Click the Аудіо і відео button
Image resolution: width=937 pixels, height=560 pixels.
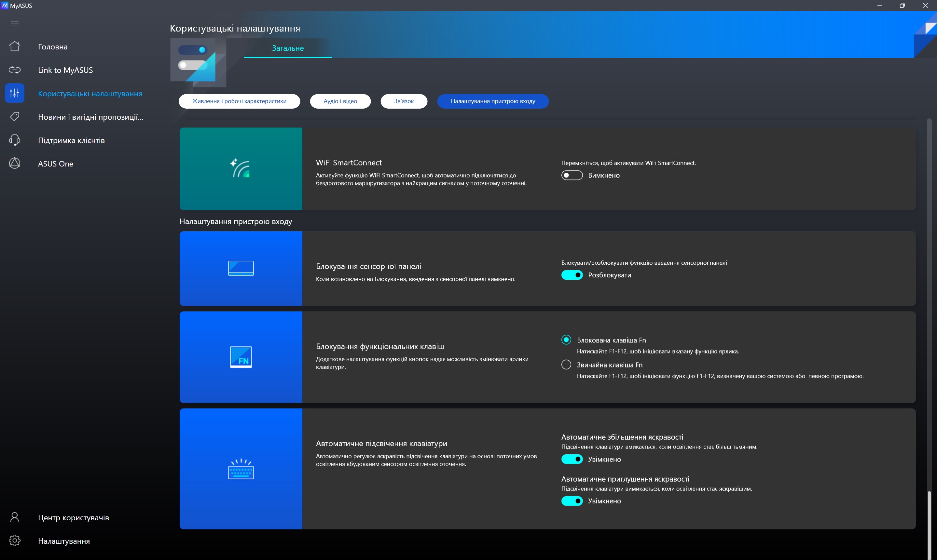pos(340,101)
